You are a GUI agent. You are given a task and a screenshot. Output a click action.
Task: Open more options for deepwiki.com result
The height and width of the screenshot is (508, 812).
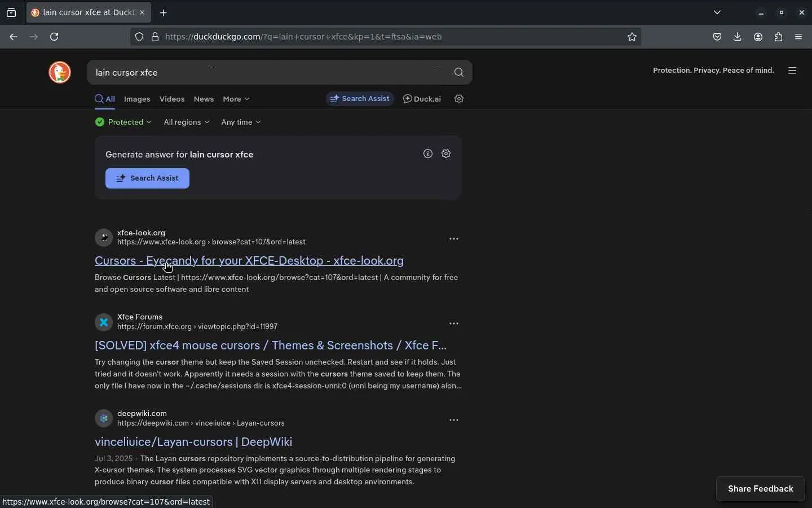click(x=454, y=421)
